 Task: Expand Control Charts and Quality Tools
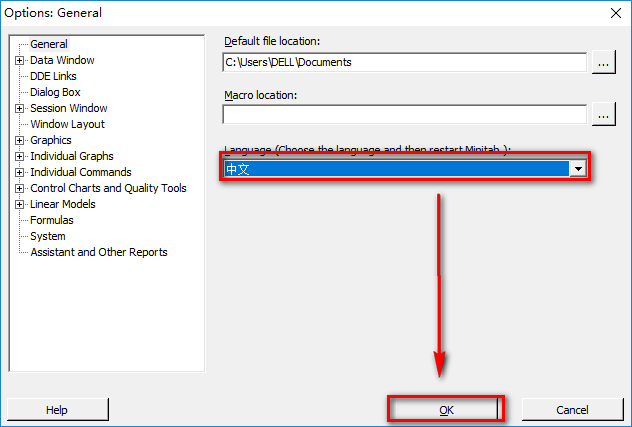tap(19, 188)
